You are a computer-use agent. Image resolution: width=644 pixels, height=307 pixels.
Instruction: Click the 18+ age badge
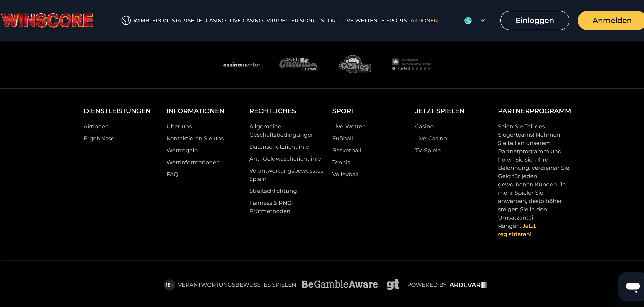(x=169, y=285)
